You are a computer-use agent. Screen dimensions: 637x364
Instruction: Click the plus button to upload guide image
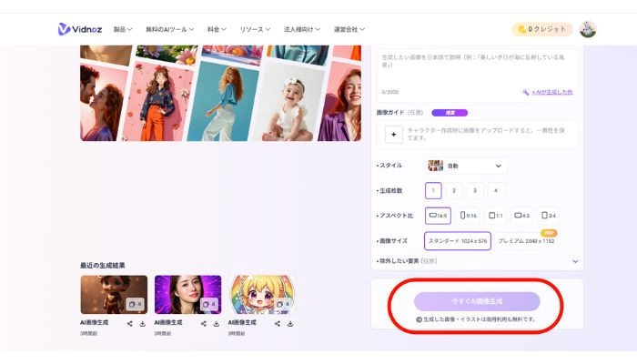point(394,135)
